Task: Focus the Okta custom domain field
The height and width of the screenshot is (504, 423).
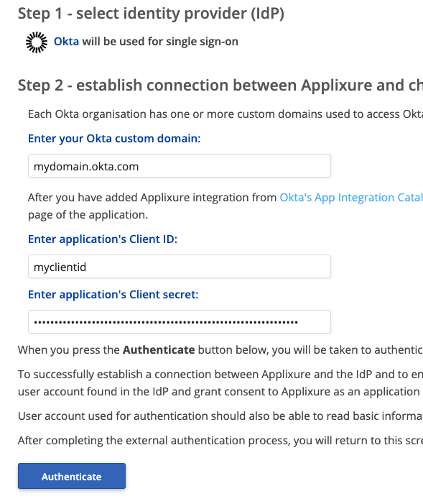Action: (x=180, y=166)
